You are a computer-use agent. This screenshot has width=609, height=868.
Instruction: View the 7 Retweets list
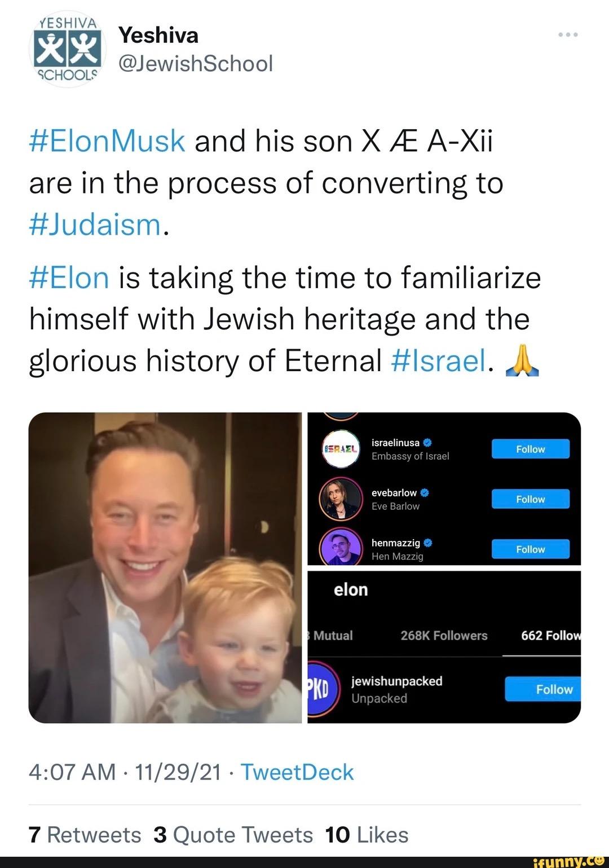85,835
